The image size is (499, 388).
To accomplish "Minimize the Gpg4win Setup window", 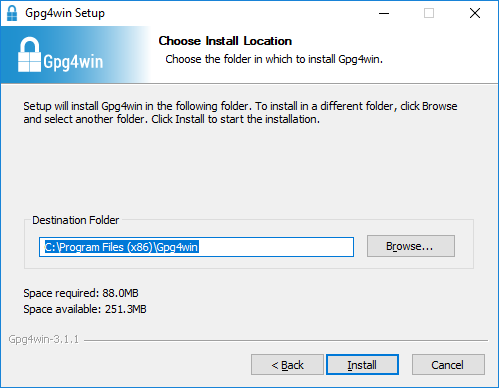I will pos(384,13).
